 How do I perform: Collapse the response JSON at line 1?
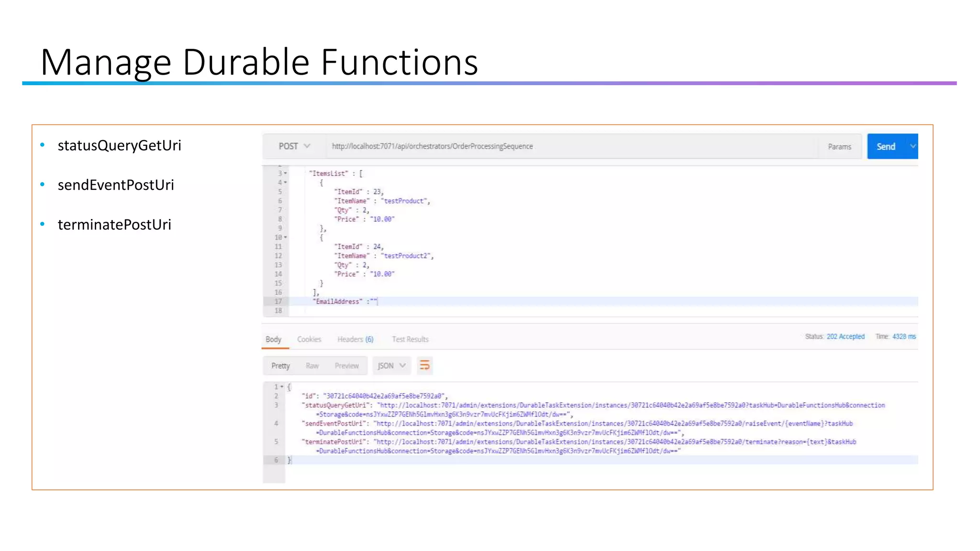(282, 386)
